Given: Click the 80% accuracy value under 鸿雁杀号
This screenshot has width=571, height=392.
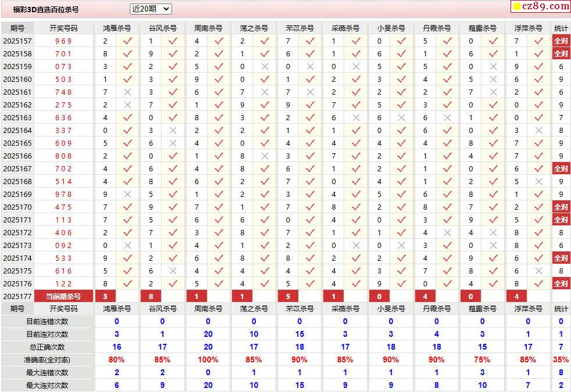Looking at the screenshot, I should [116, 359].
